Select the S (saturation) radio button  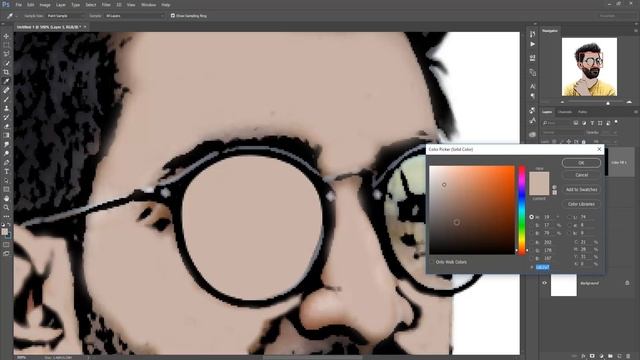click(x=531, y=225)
